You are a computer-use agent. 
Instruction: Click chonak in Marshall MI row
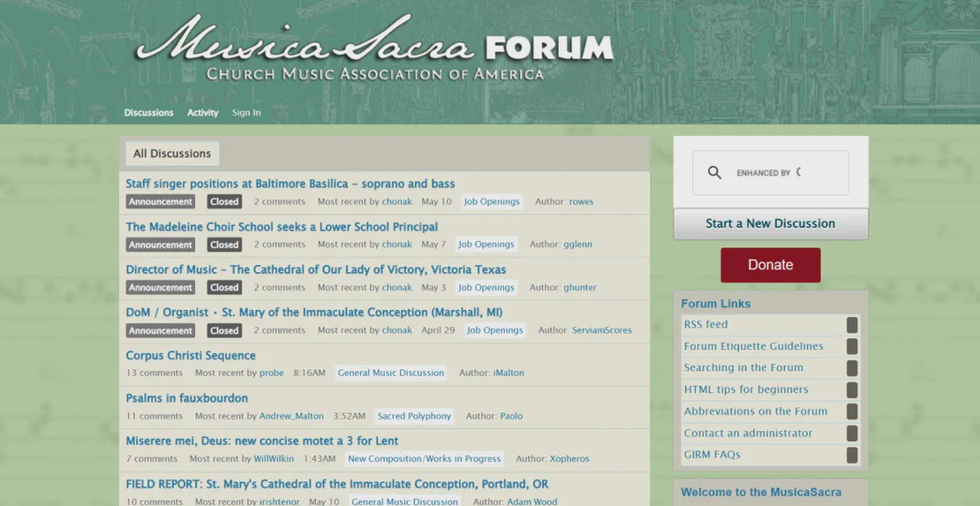[x=397, y=330]
